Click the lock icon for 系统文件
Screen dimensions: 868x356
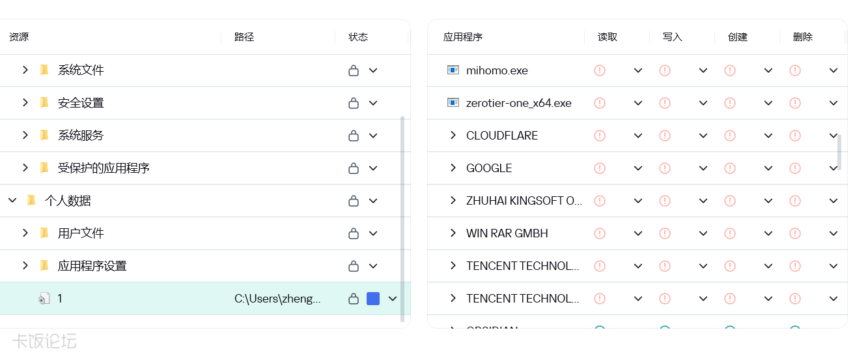pyautogui.click(x=354, y=70)
